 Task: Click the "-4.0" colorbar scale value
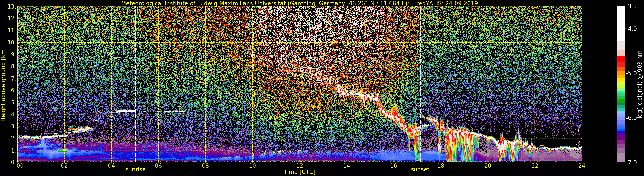[x=631, y=29]
